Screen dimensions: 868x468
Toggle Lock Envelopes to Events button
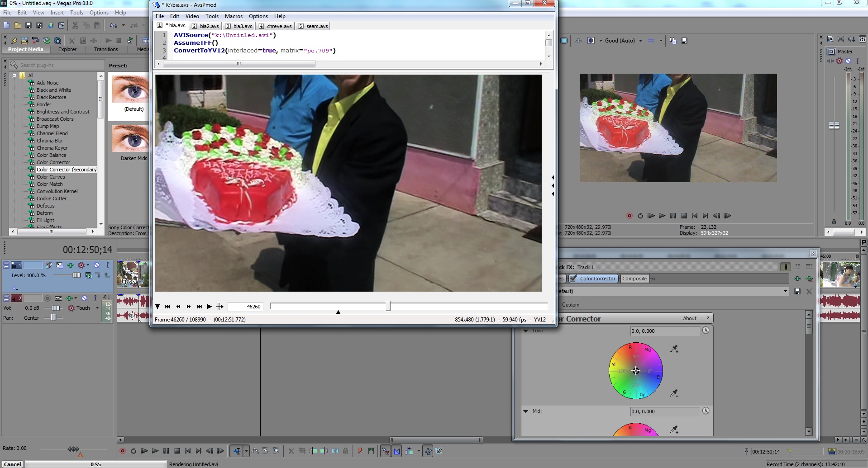click(x=428, y=451)
